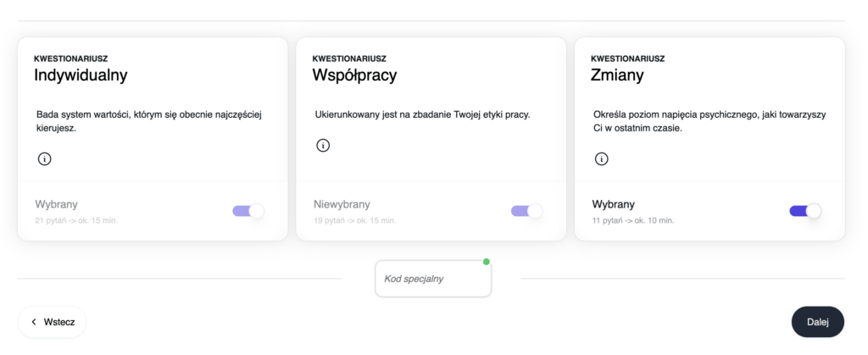The height and width of the screenshot is (355, 868).
Task: Click the 21 pytań duration text
Action: (x=76, y=220)
